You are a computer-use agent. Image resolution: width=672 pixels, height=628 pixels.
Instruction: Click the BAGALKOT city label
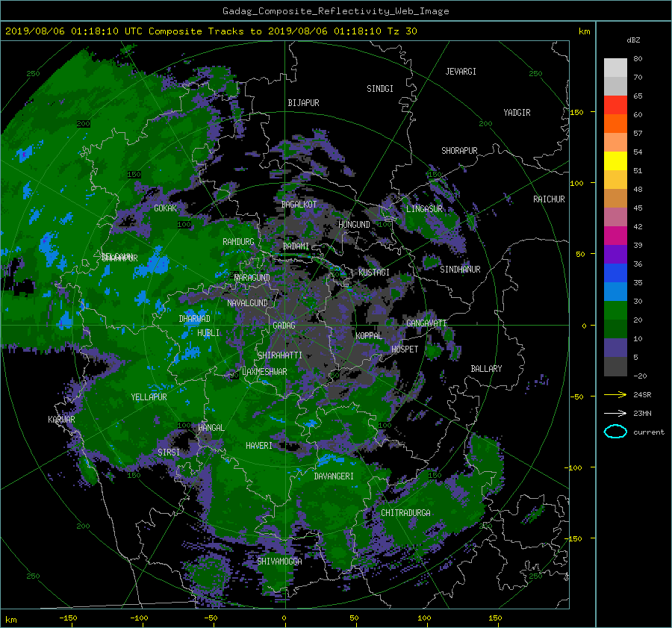pos(299,205)
